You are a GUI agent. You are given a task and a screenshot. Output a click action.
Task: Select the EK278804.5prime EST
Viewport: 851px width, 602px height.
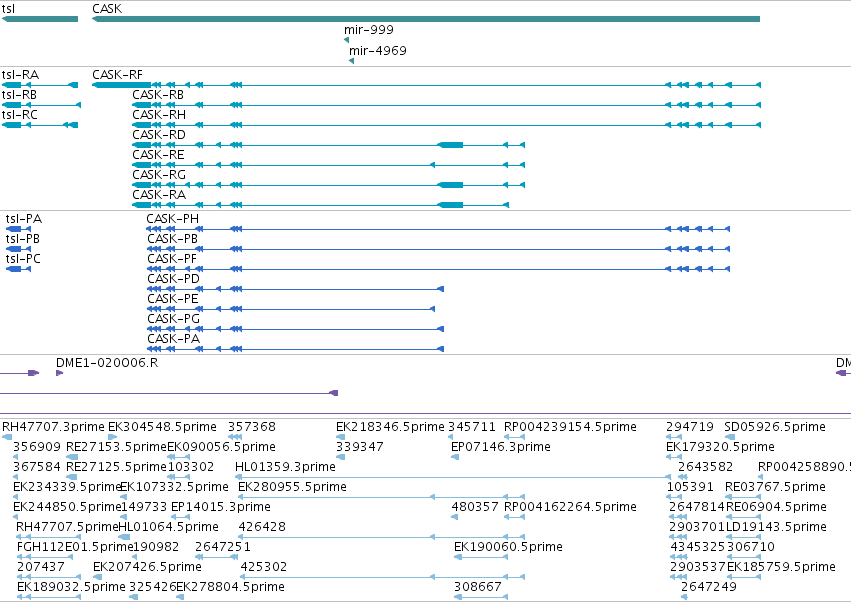coord(180,598)
